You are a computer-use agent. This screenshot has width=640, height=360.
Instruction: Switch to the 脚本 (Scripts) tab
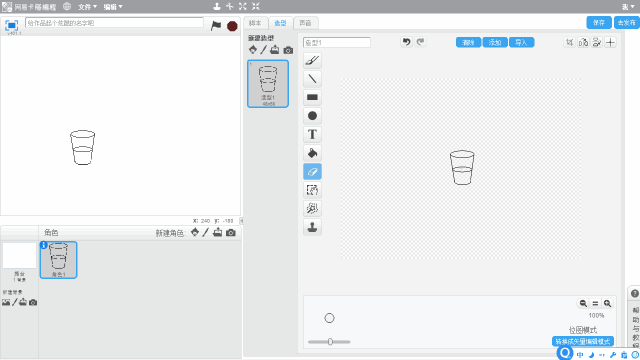(x=255, y=23)
